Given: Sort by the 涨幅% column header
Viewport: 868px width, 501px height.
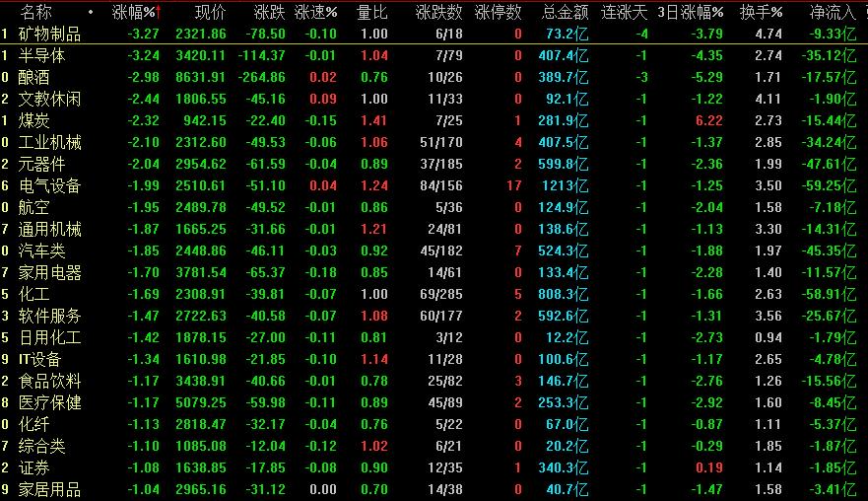Looking at the screenshot, I should click(x=133, y=12).
